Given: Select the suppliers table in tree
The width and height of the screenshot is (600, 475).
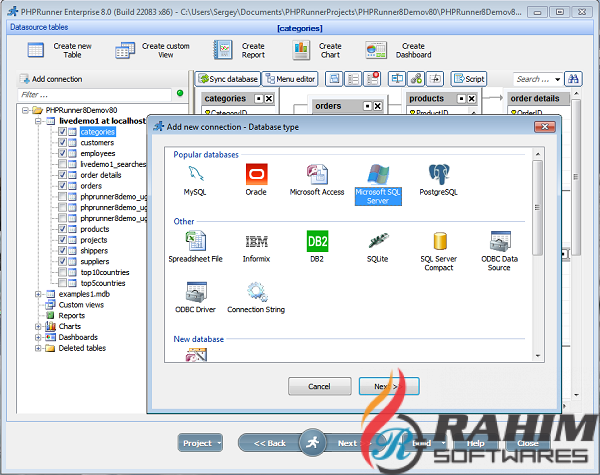Looking at the screenshot, I should click(95, 261).
